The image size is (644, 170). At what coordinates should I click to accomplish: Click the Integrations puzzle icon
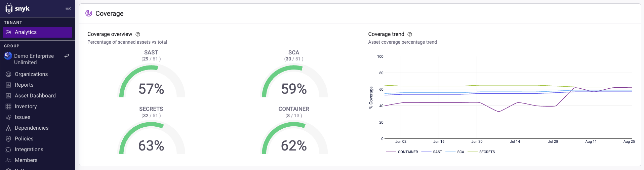8,150
